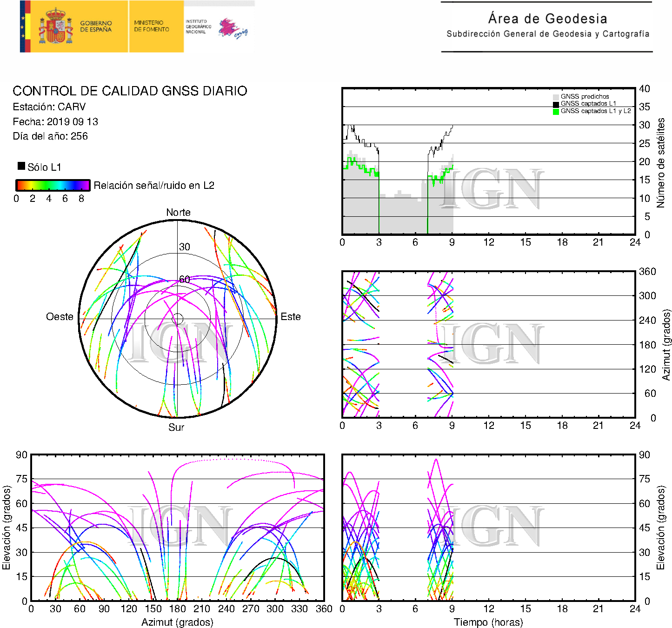The height and width of the screenshot is (628, 672).
Task: Click the green 'GNSS captados L1 y L2' legend box
Action: pyautogui.click(x=556, y=112)
